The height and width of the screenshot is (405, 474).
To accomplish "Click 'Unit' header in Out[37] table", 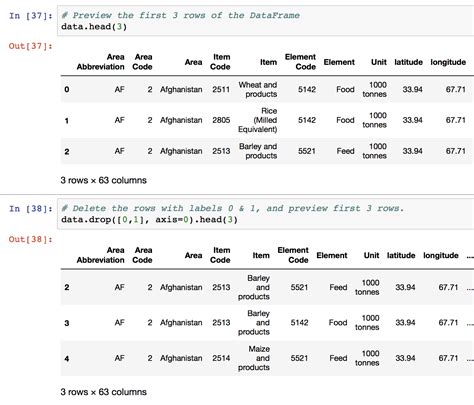I will (x=379, y=62).
